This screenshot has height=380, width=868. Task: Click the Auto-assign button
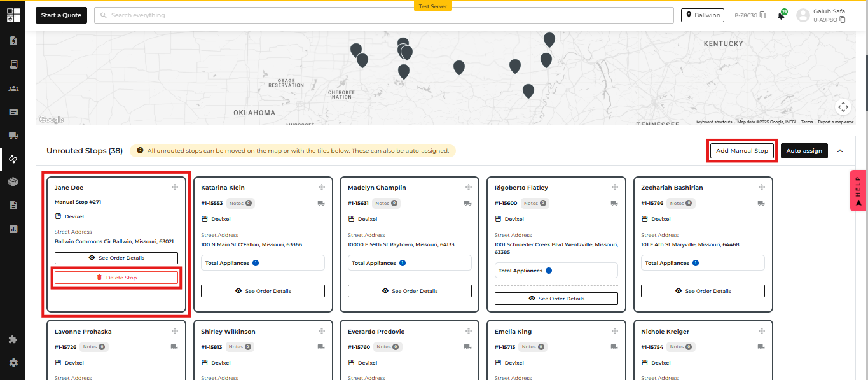pyautogui.click(x=804, y=151)
